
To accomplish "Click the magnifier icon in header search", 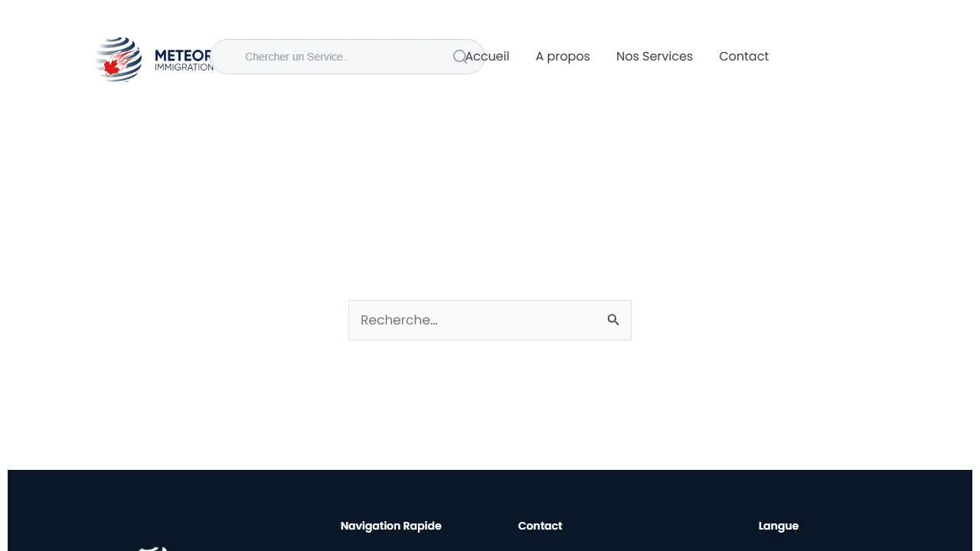I will pos(459,57).
